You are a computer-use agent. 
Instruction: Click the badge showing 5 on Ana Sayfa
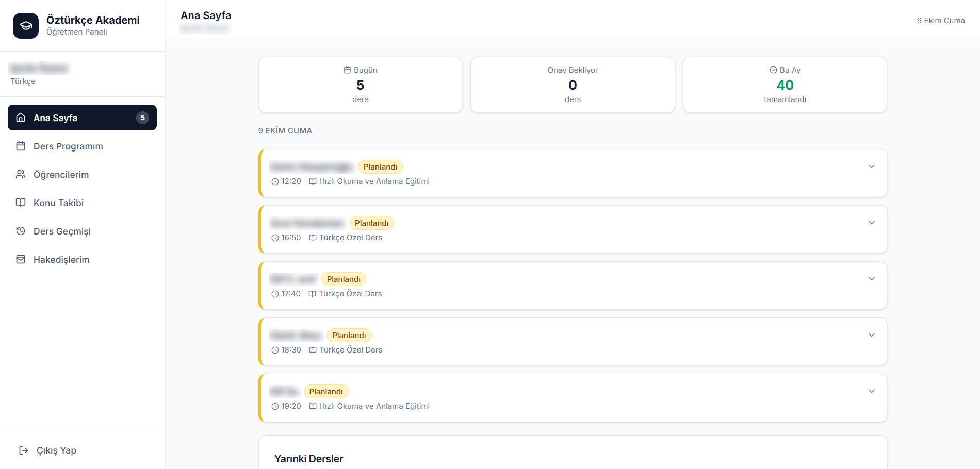click(x=142, y=118)
